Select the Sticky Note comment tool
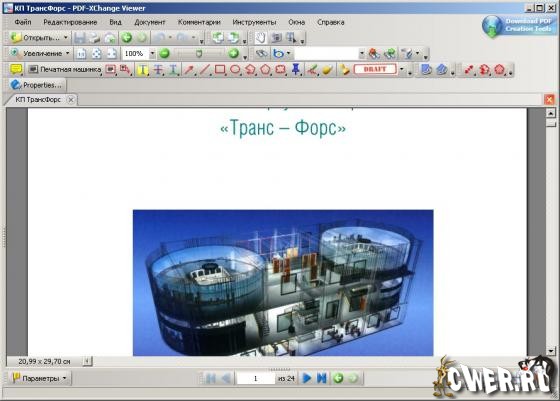The width and height of the screenshot is (560, 401). tap(15, 69)
